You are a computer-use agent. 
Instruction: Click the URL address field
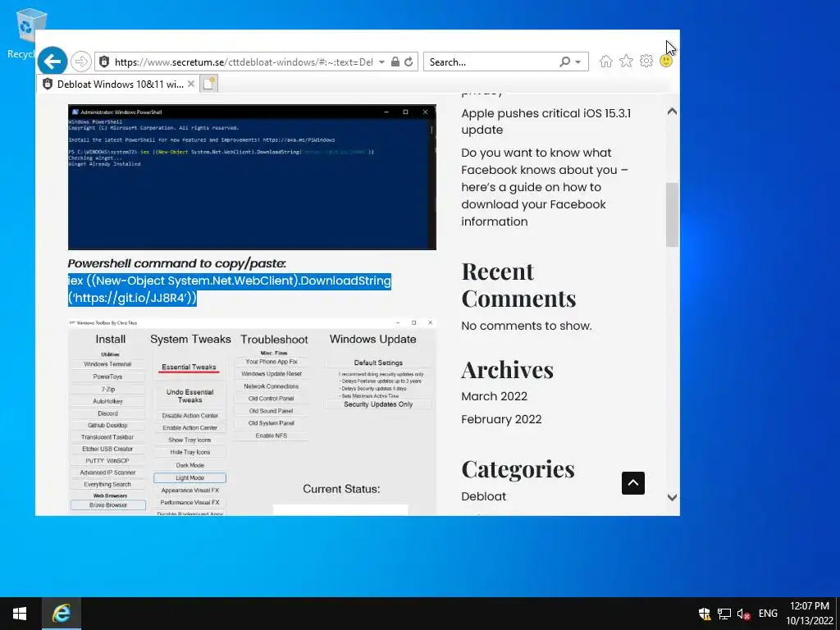pos(244,62)
